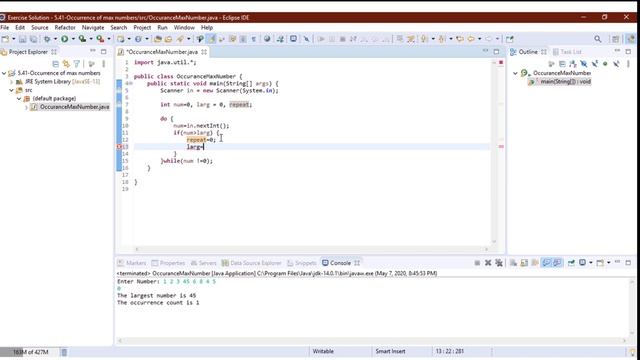Open the dropdown arrow beside External Tools icon
640x360 pixels.
(x=109, y=39)
